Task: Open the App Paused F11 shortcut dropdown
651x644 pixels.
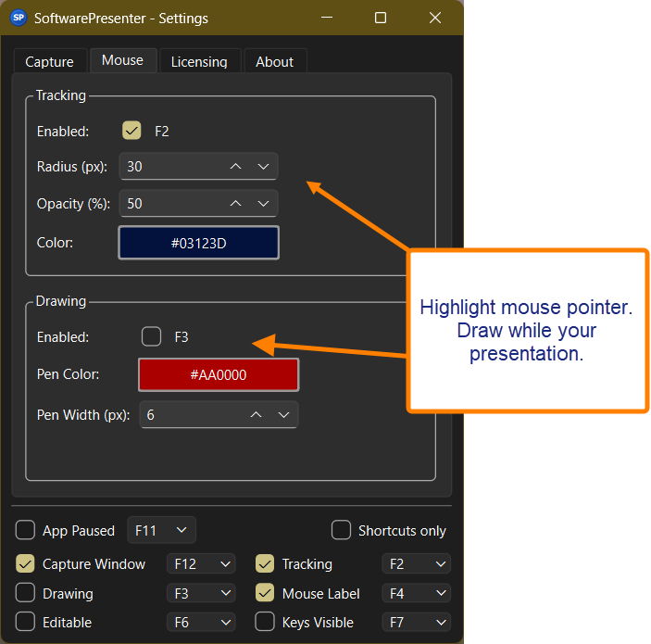Action: [x=161, y=530]
